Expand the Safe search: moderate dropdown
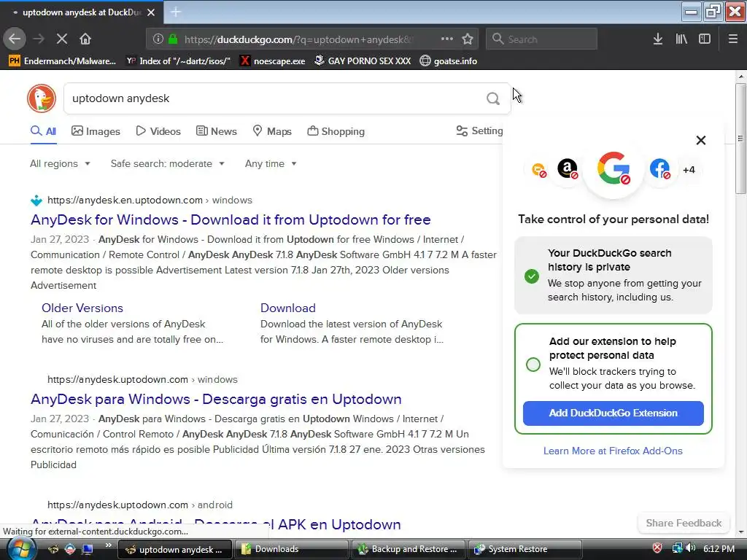 point(168,164)
